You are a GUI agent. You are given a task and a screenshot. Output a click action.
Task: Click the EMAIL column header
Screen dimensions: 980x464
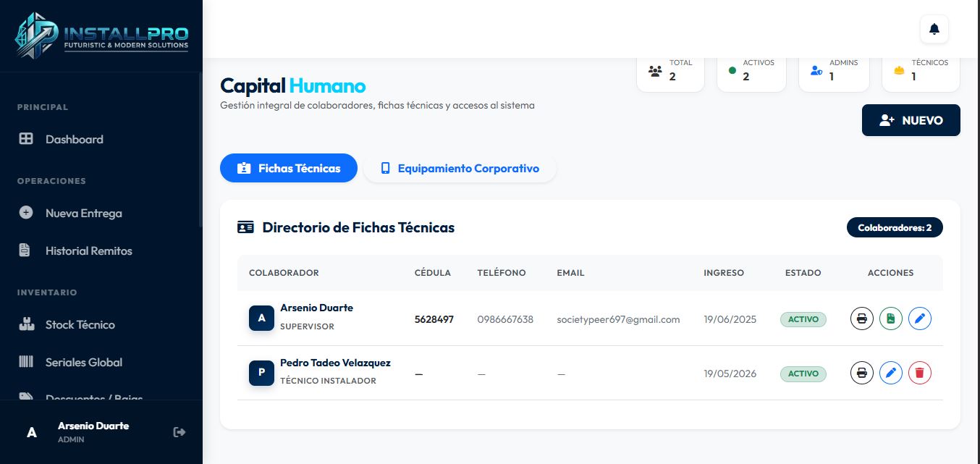pos(570,273)
